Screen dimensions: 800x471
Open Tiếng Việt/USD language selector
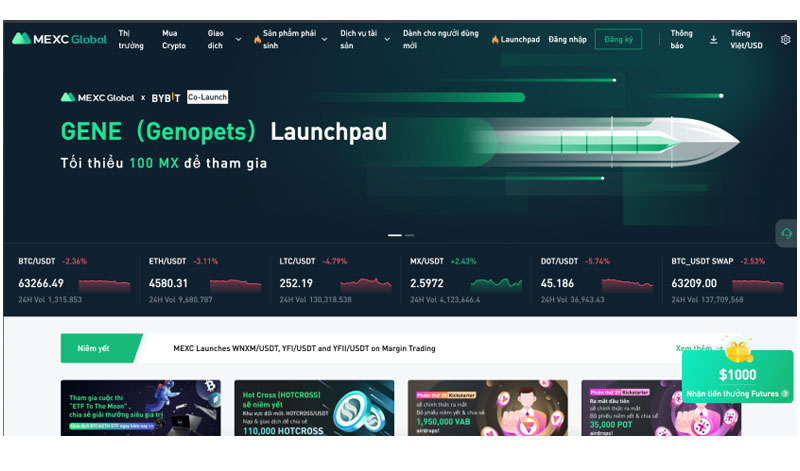[746, 39]
